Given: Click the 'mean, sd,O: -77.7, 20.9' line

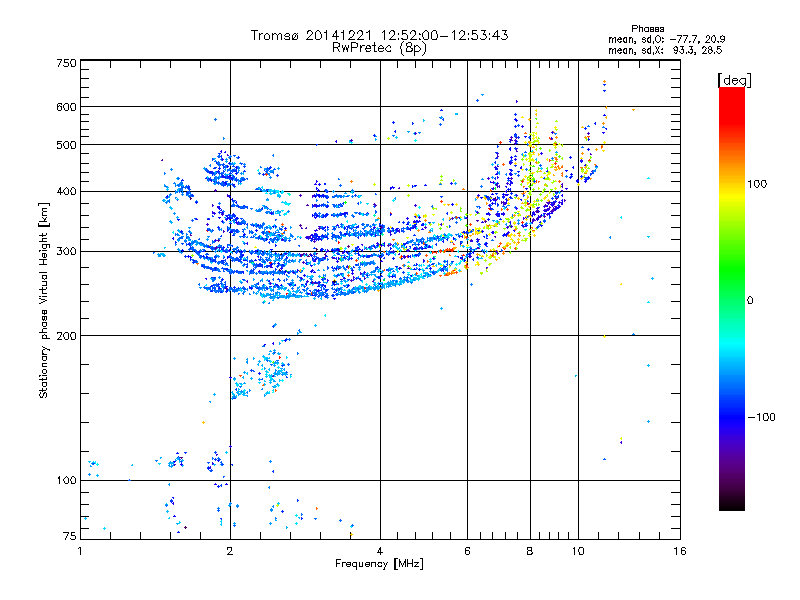Looking at the screenshot, I should (666, 39).
